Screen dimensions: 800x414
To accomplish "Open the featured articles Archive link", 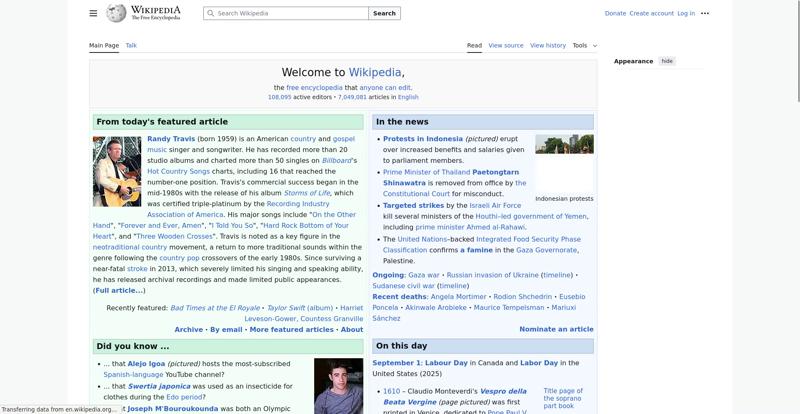I will click(x=188, y=330).
